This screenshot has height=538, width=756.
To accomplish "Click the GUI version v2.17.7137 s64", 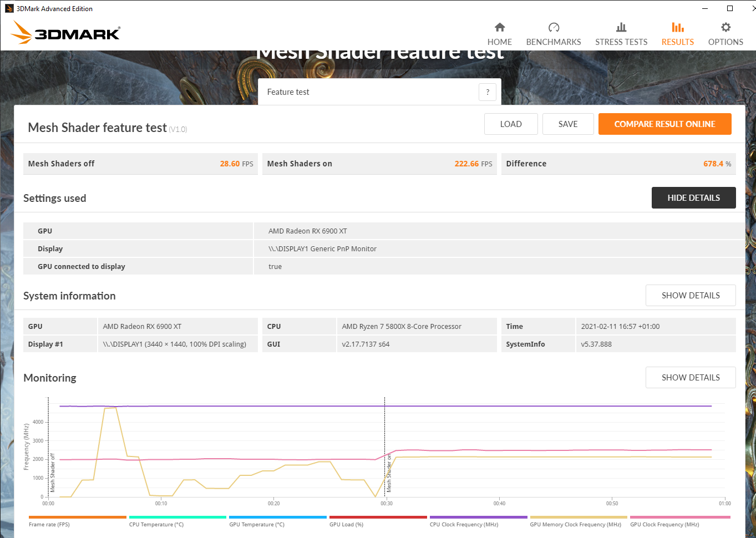I will click(366, 344).
